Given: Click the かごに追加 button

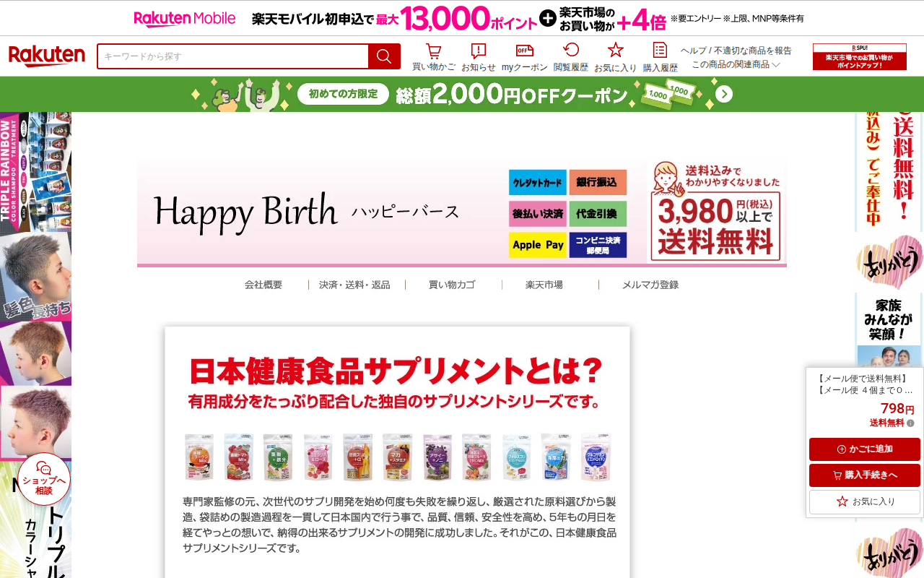Looking at the screenshot, I should click(x=865, y=449).
